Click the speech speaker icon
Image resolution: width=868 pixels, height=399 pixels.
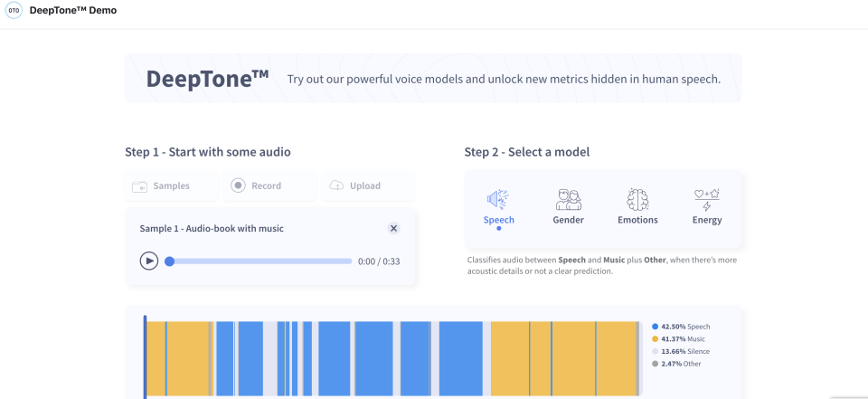[x=498, y=199]
